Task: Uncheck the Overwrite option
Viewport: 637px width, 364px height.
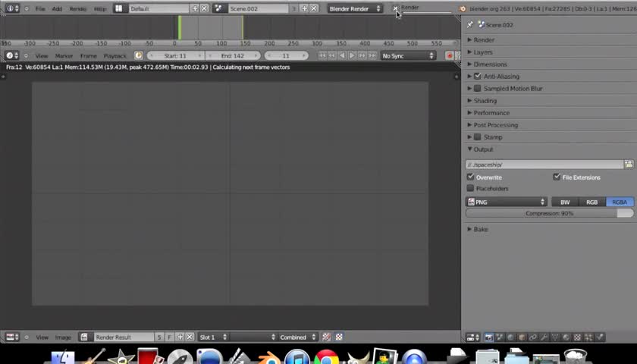Action: click(470, 177)
